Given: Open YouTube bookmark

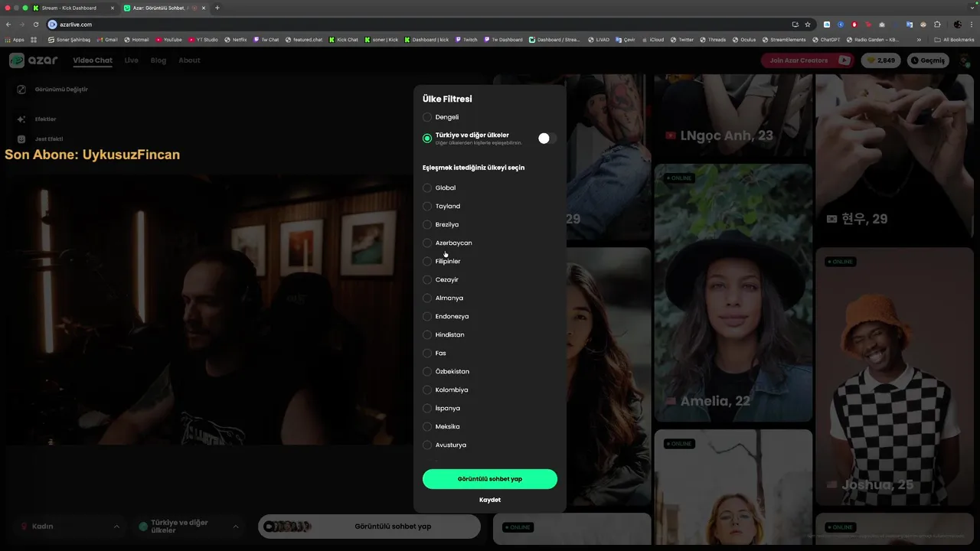Looking at the screenshot, I should click(168, 40).
